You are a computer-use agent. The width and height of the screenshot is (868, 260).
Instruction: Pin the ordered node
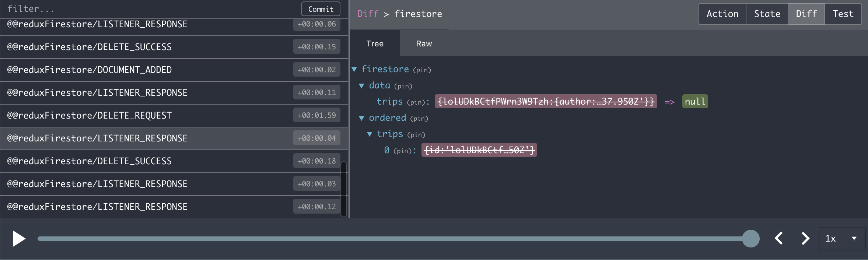pyautogui.click(x=419, y=119)
